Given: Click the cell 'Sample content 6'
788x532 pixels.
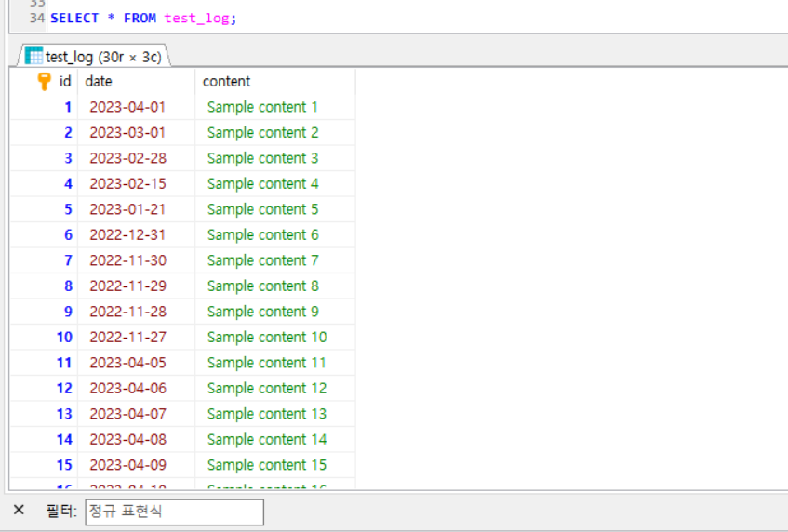Looking at the screenshot, I should pos(275,235).
